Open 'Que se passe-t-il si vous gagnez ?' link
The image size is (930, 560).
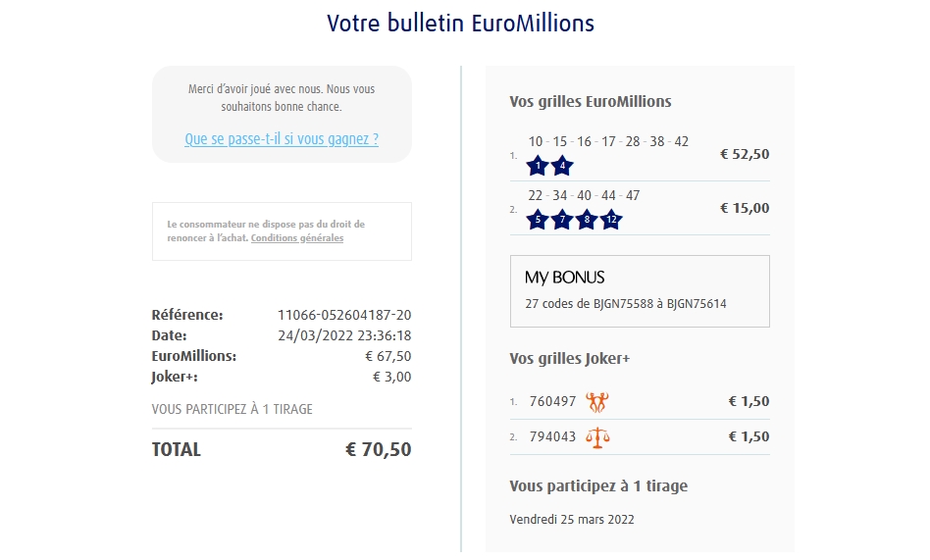point(282,139)
